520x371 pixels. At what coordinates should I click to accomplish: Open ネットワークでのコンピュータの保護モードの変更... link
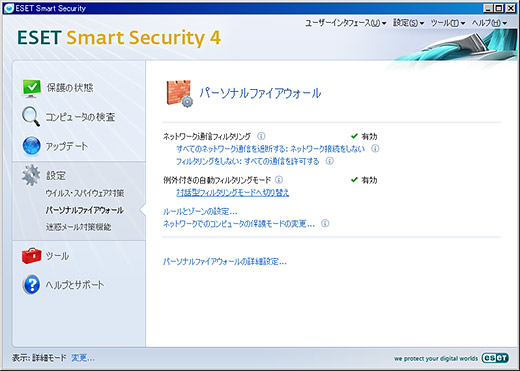pyautogui.click(x=239, y=223)
